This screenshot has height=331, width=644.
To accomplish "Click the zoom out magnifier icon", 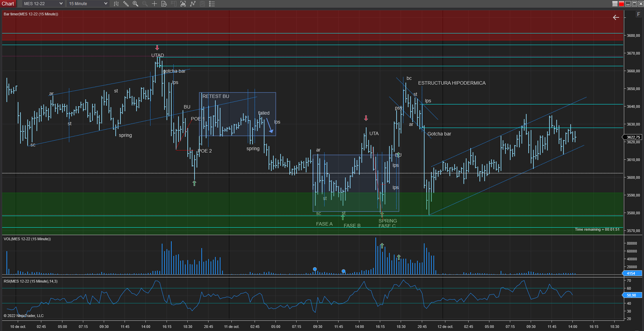I will point(145,4).
